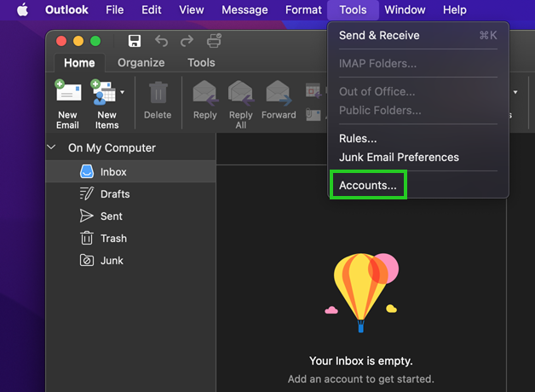Open Junk Email Preferences menu entry
Image resolution: width=535 pixels, height=392 pixels.
(x=399, y=157)
